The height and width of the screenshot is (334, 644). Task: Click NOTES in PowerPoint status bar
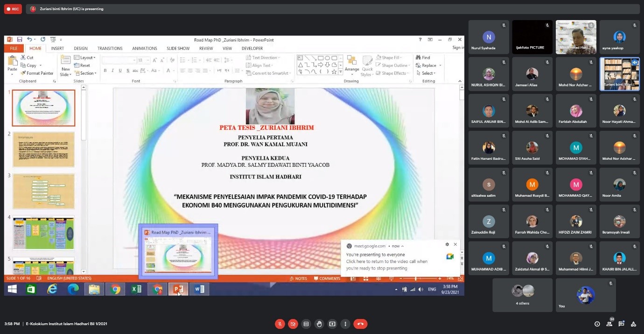coord(298,278)
